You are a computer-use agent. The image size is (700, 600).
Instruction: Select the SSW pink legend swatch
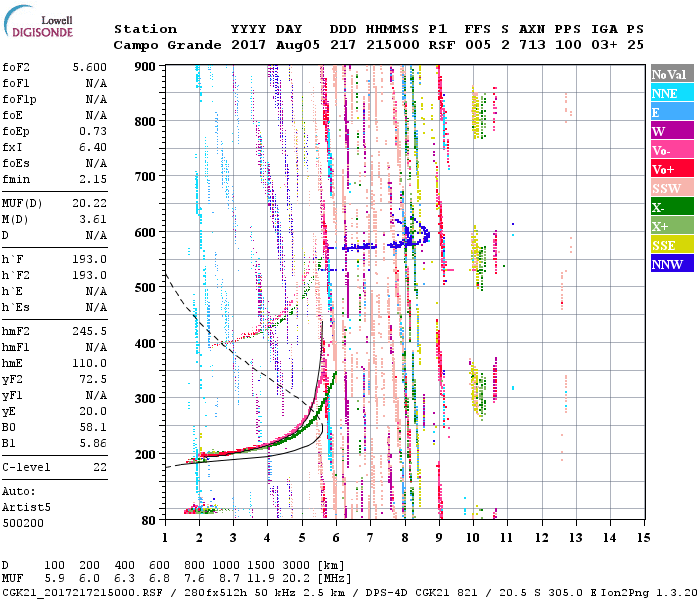pos(671,188)
